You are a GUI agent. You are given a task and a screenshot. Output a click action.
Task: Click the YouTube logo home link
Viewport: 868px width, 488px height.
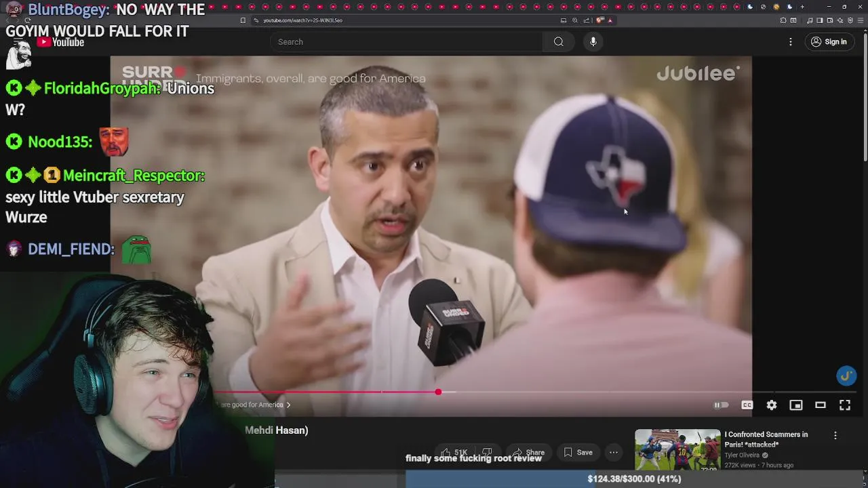pos(60,42)
